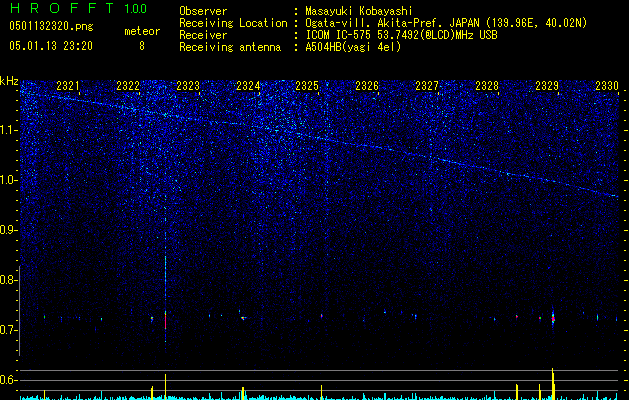Click observer name Masayuki Kobayashi
This screenshot has width=629, height=400.
point(359,11)
